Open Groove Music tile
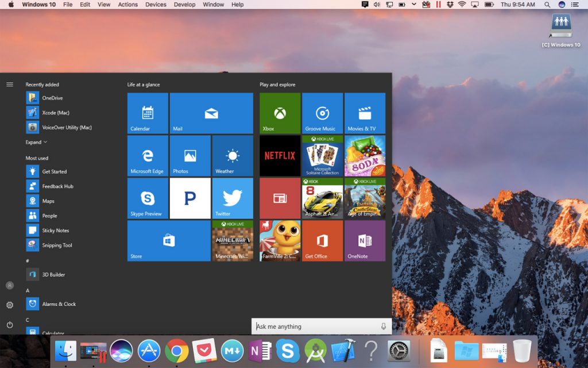 click(323, 113)
